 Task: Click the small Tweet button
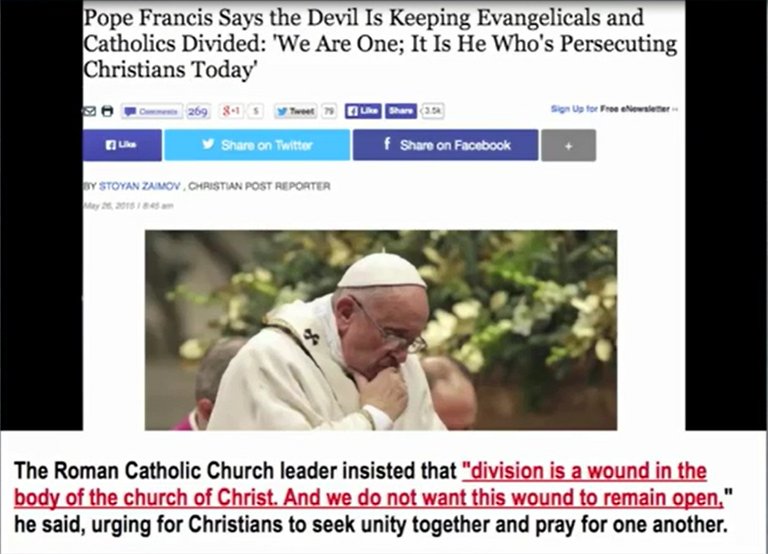pyautogui.click(x=295, y=111)
